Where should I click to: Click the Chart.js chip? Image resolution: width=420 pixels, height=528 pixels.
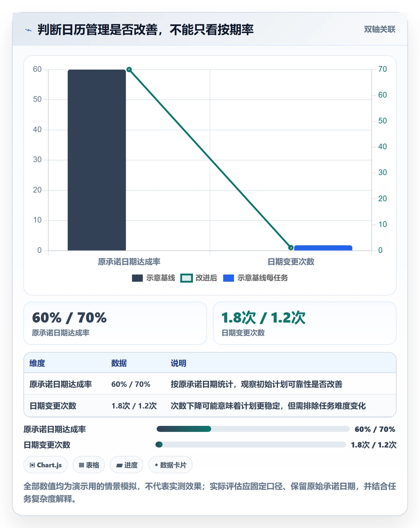point(46,465)
